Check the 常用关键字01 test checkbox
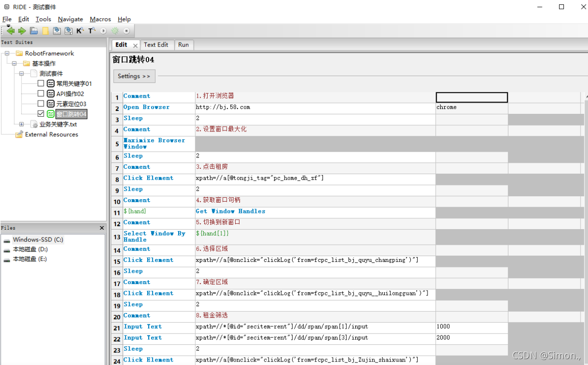The image size is (588, 365). coord(41,83)
